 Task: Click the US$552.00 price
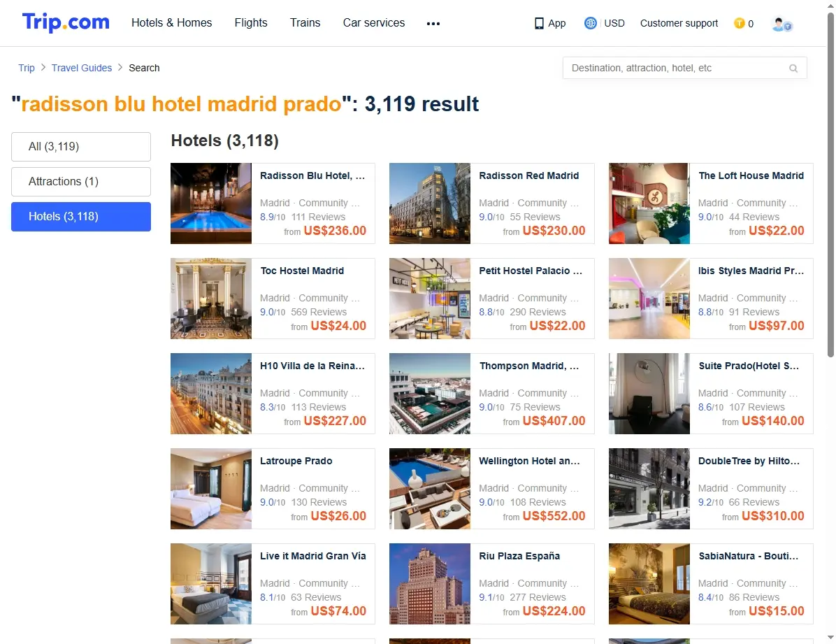pyautogui.click(x=554, y=516)
